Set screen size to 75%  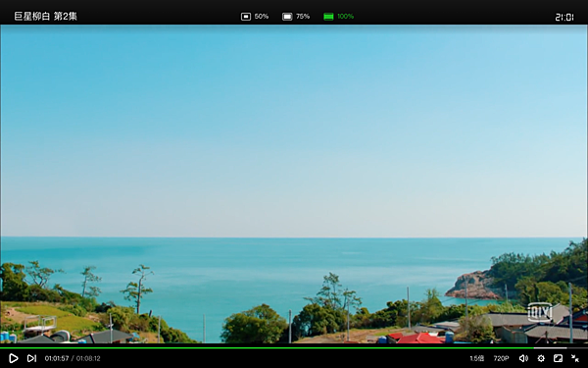click(296, 17)
